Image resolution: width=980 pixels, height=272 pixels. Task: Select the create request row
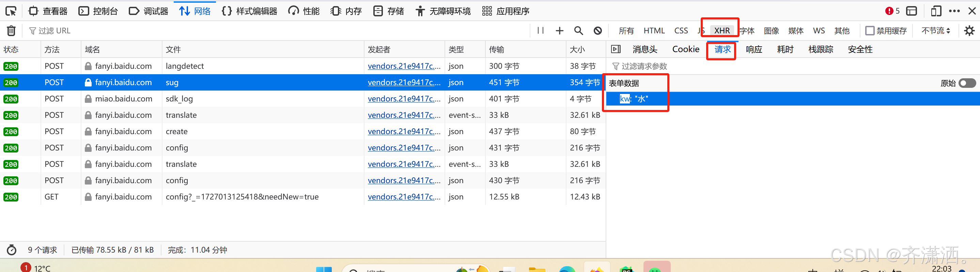(x=303, y=131)
